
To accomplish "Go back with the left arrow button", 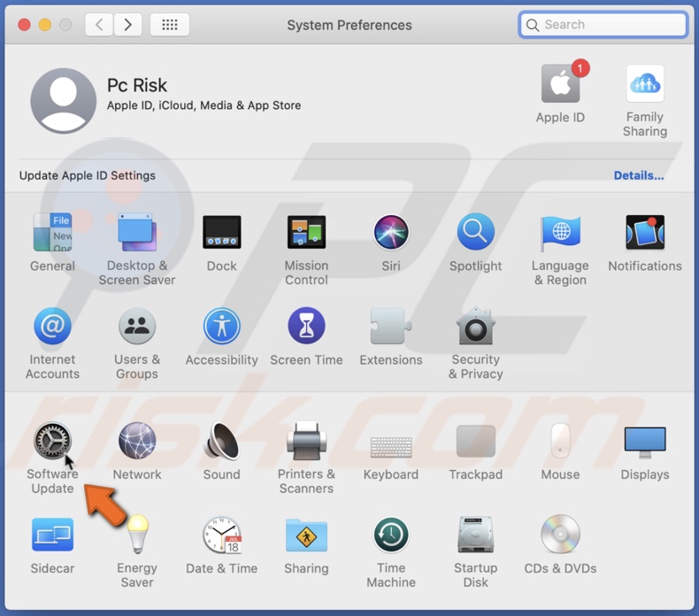I will (99, 24).
